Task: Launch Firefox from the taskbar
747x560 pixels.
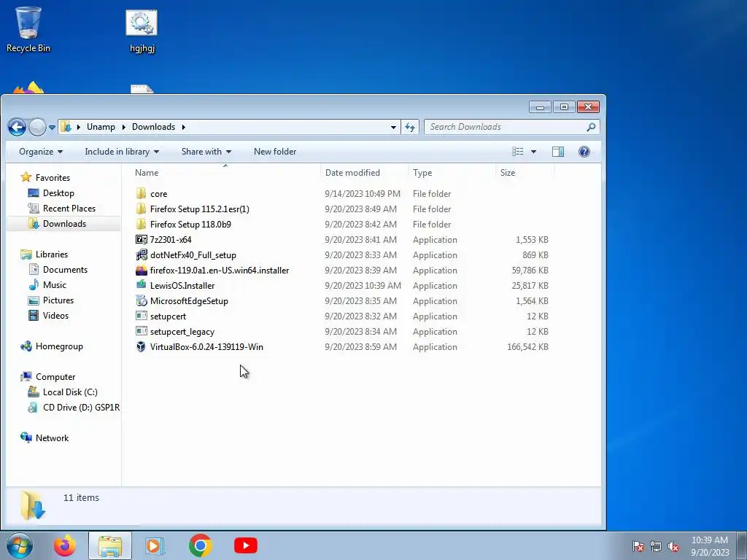Action: [x=65, y=545]
